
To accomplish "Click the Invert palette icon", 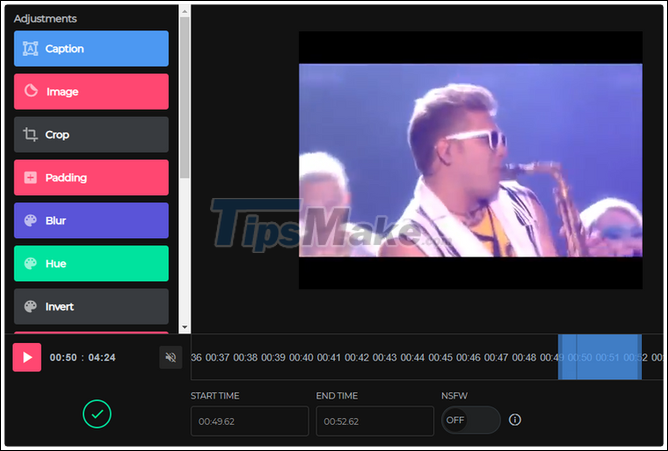I will (30, 307).
